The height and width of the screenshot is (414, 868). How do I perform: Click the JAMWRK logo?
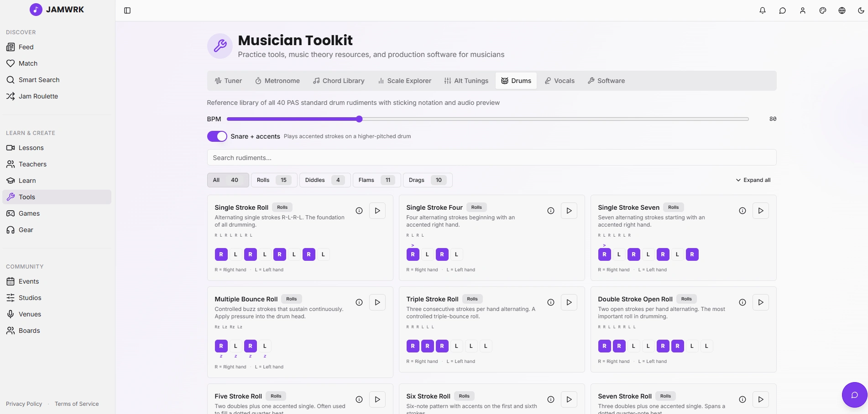57,10
